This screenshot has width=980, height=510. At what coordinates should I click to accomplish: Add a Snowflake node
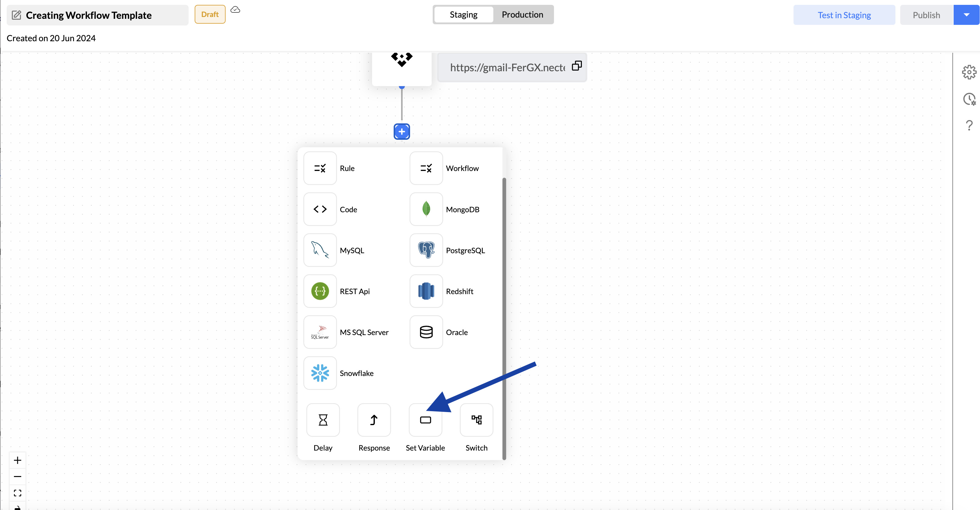(320, 373)
